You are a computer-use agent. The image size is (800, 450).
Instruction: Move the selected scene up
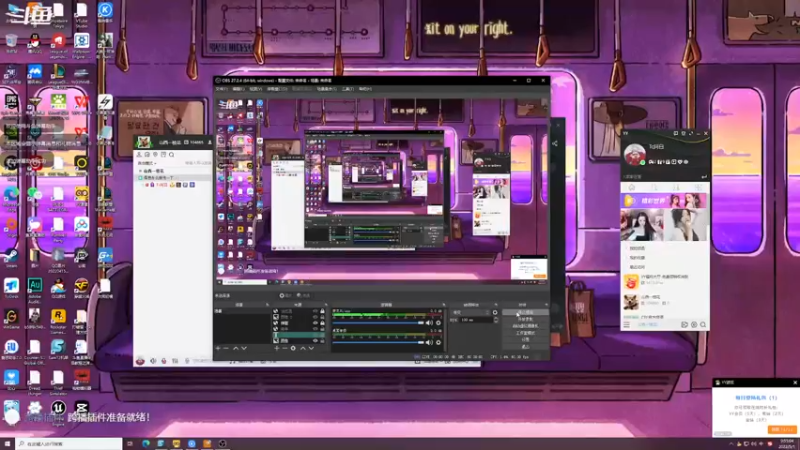pyautogui.click(x=236, y=348)
